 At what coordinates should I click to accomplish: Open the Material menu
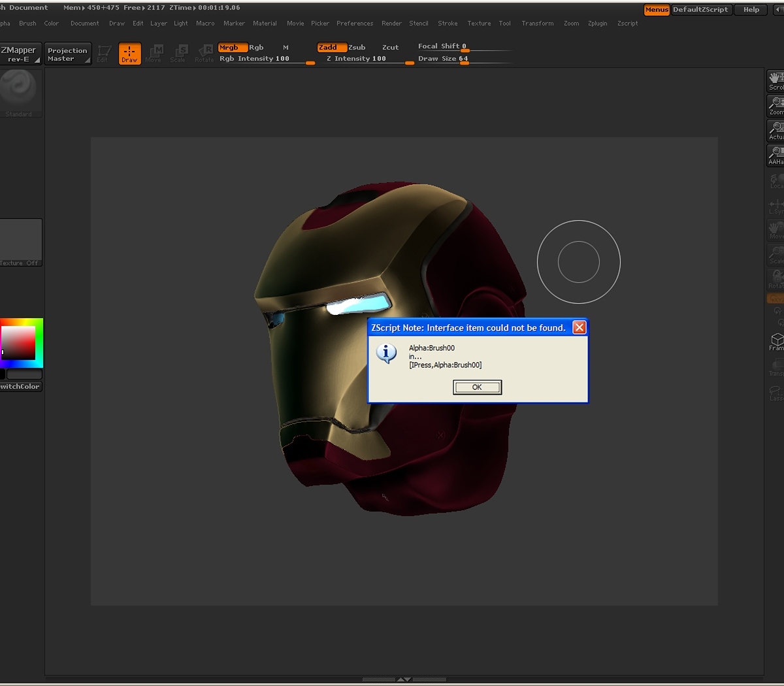click(x=265, y=23)
